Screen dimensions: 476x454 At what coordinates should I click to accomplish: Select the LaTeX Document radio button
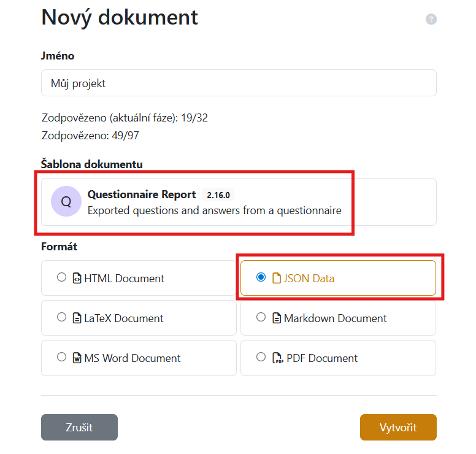(61, 317)
